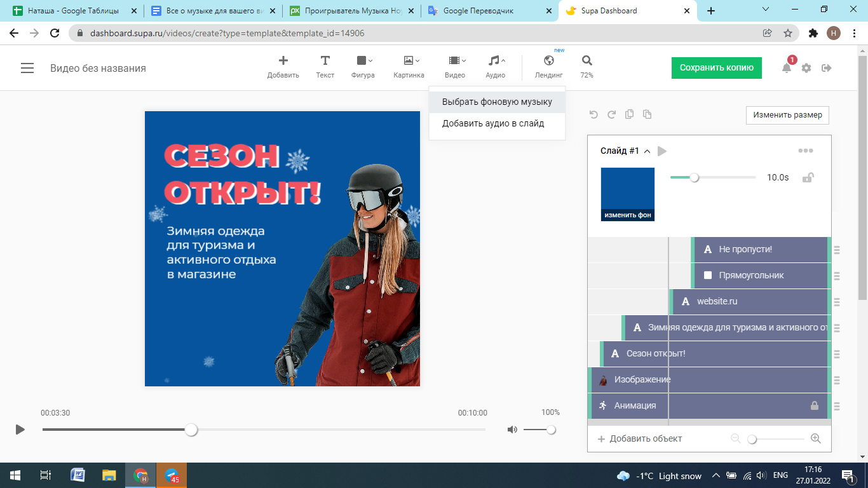Click the slide duration slider handle

(695, 178)
